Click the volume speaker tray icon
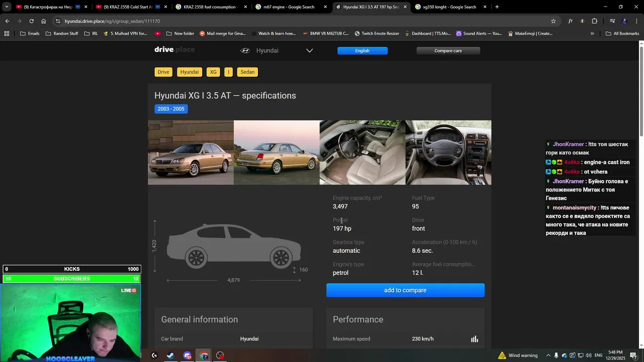This screenshot has width=644, height=362. pos(588,355)
